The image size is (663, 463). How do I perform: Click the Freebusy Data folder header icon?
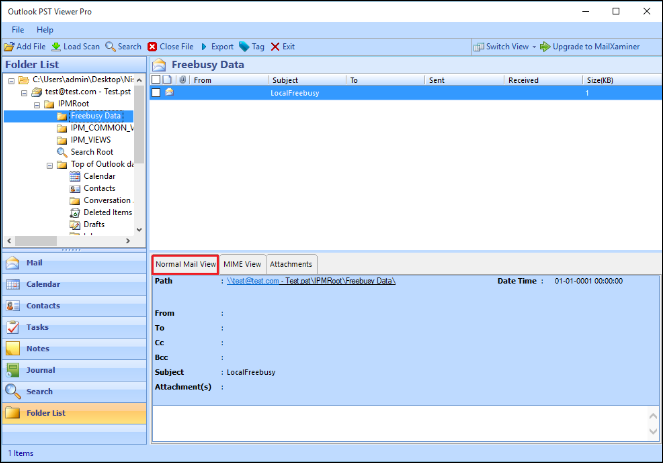[x=159, y=65]
